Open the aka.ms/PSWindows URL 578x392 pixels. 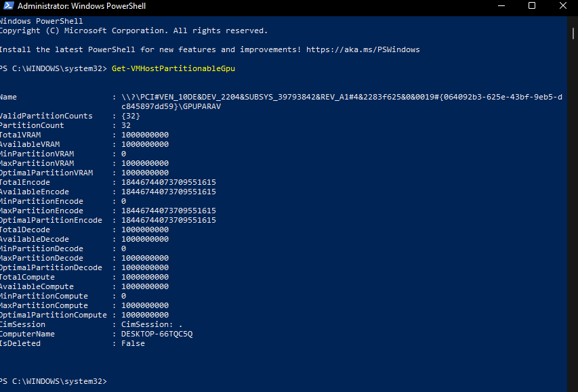[363, 49]
